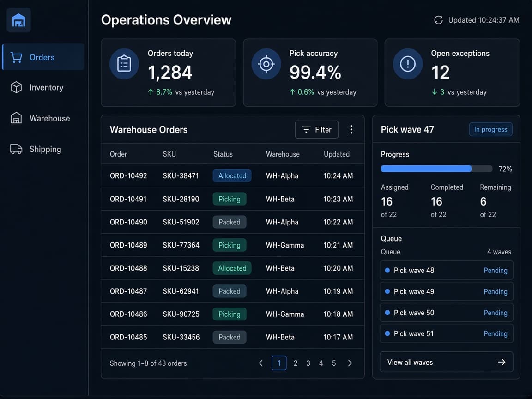Click the 72% progress label
This screenshot has width=532, height=399.
pyautogui.click(x=505, y=169)
